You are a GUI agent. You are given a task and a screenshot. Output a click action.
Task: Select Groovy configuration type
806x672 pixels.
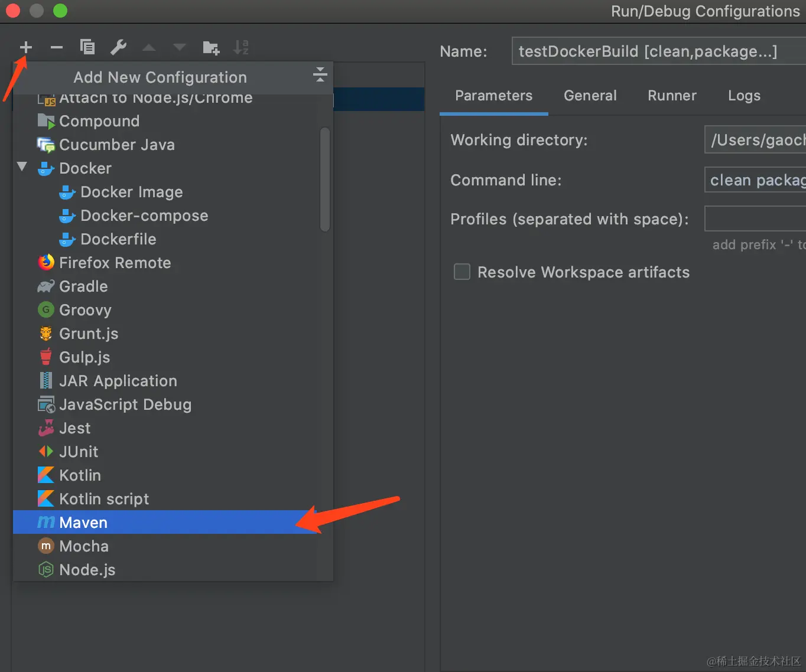click(x=173, y=310)
